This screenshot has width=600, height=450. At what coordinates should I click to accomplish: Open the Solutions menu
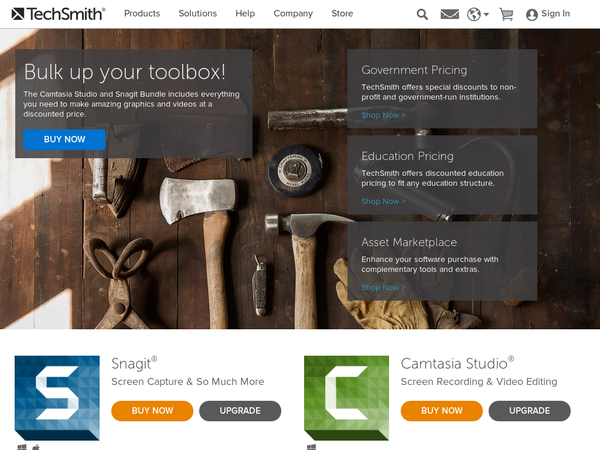point(197,13)
